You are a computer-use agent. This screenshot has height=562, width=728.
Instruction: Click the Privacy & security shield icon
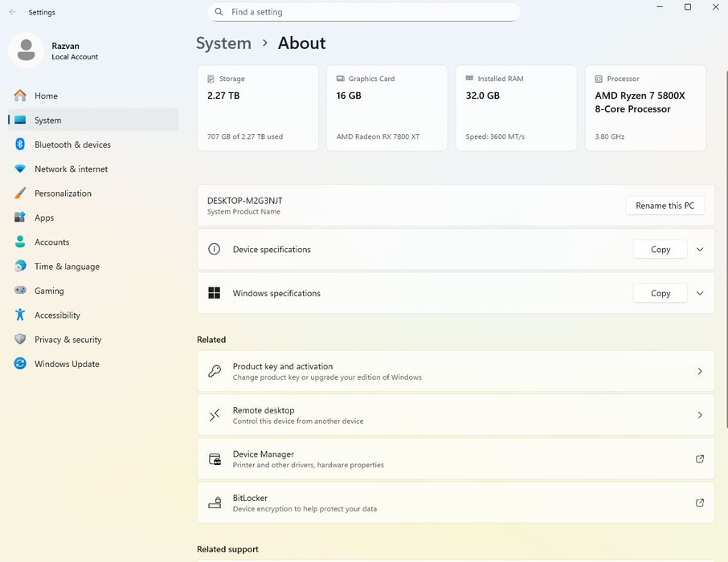pyautogui.click(x=20, y=340)
